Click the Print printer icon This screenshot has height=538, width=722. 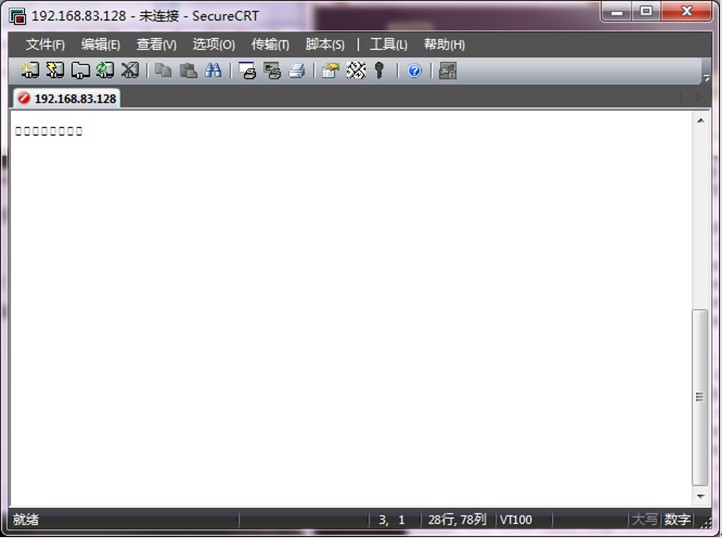pyautogui.click(x=297, y=70)
